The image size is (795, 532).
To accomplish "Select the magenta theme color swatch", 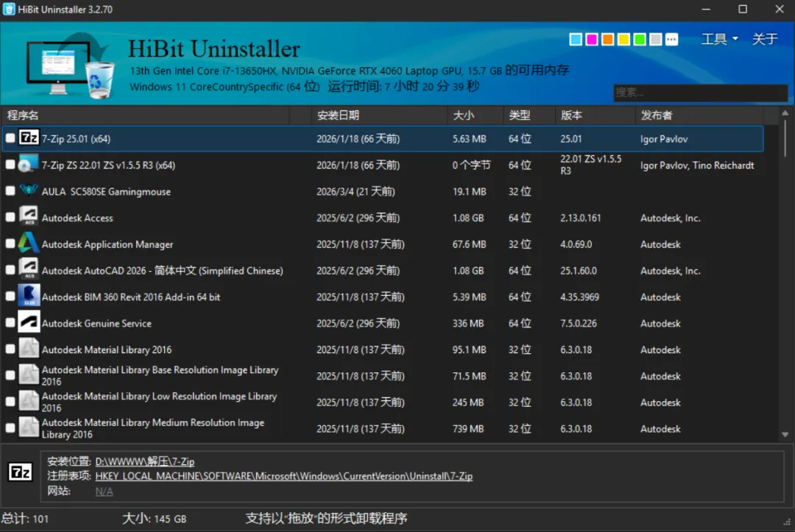I will 591,40.
